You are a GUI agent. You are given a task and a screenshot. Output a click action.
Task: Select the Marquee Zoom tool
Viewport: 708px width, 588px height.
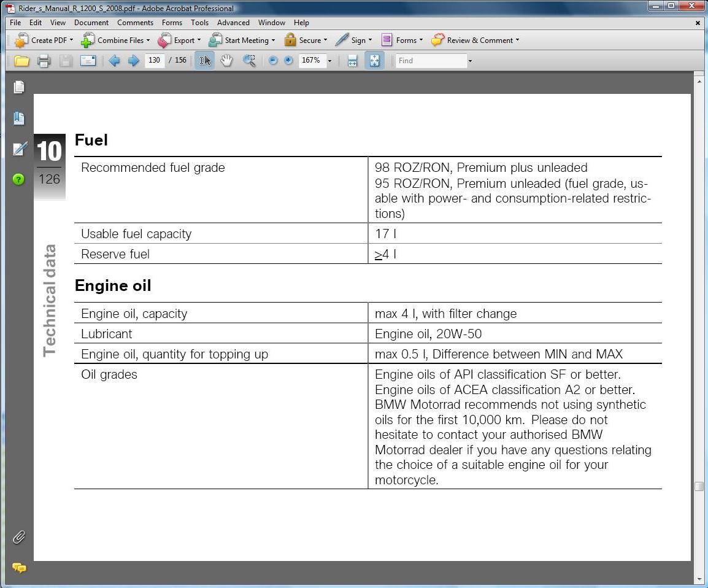[249, 61]
